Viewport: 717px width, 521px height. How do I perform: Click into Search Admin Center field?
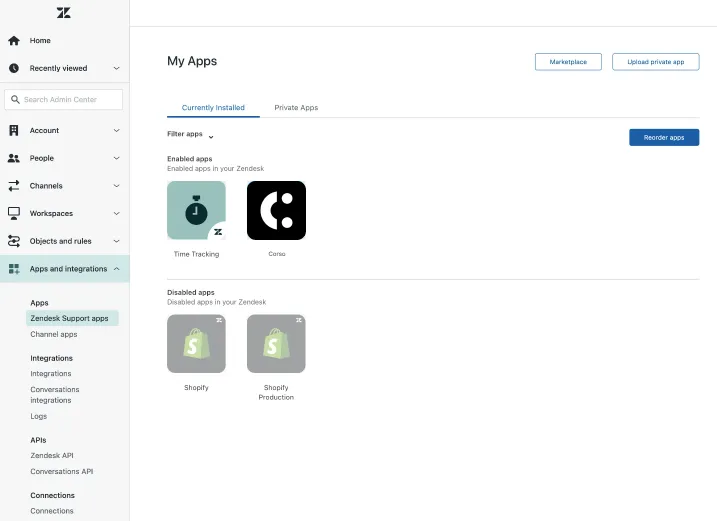point(64,99)
